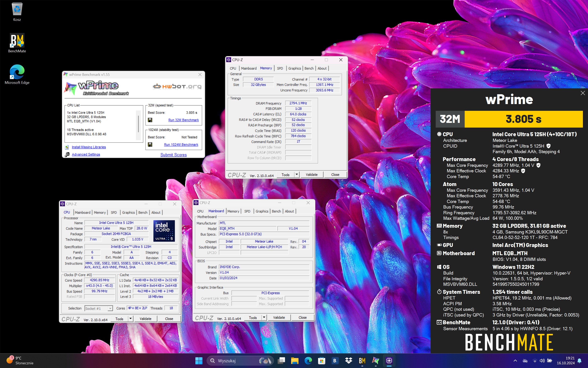Open the weather widget showing 9°C Słonecznie
Viewport: 588px width, 368px height.
click(20, 360)
